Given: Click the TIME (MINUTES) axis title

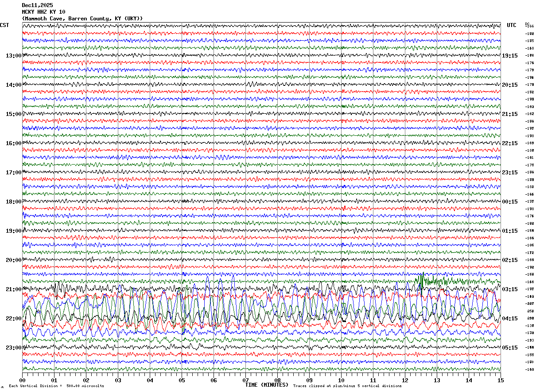Looking at the screenshot, I should [x=267, y=385].
